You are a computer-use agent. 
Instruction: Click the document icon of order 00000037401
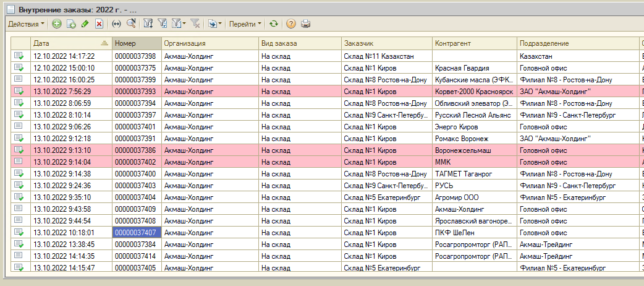[19, 126]
